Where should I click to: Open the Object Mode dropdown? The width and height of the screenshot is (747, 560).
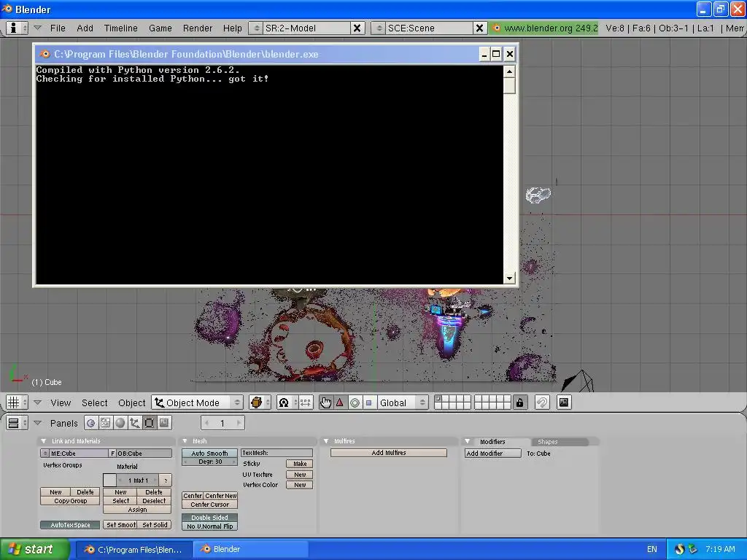(x=197, y=402)
